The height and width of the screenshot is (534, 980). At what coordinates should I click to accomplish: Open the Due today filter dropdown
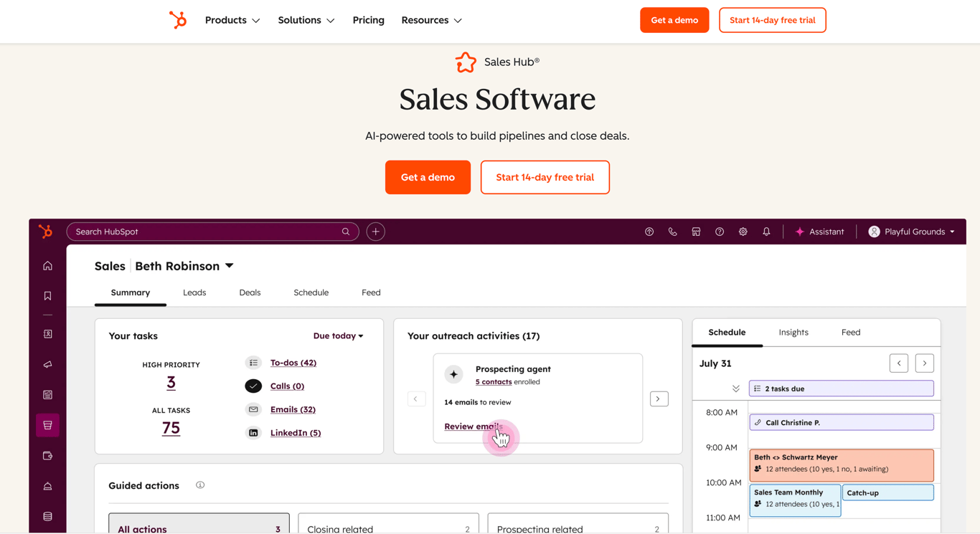tap(339, 335)
